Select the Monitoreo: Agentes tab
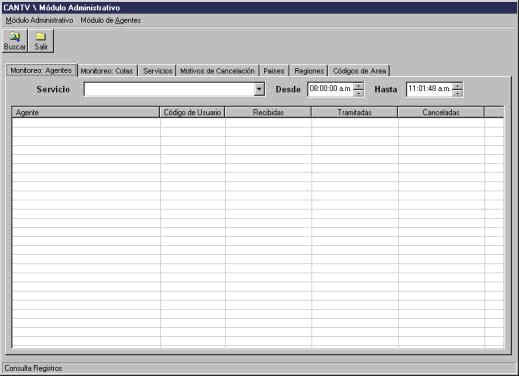 point(41,70)
